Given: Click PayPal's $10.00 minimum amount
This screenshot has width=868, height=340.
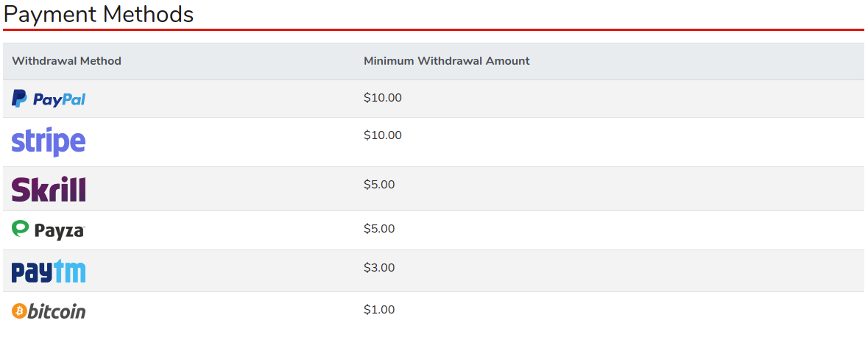Looking at the screenshot, I should click(x=382, y=98).
